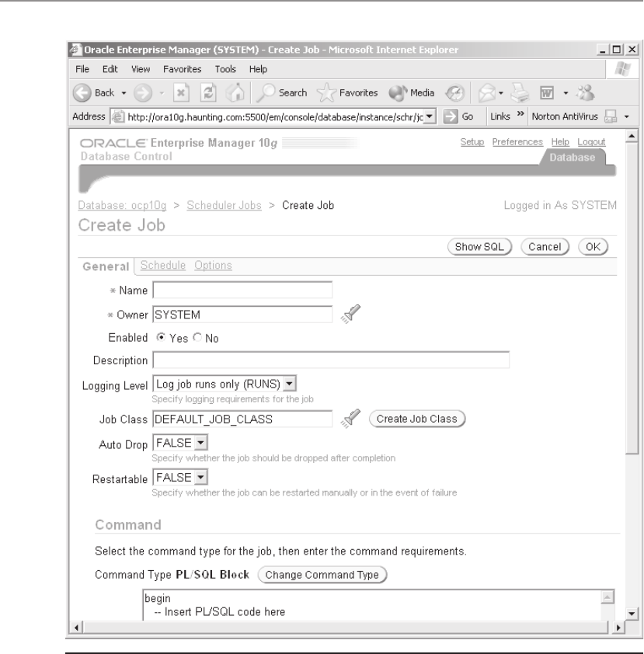Go to Database: ocp10g breadcrumb link
The image size is (644, 654).
pos(122,206)
